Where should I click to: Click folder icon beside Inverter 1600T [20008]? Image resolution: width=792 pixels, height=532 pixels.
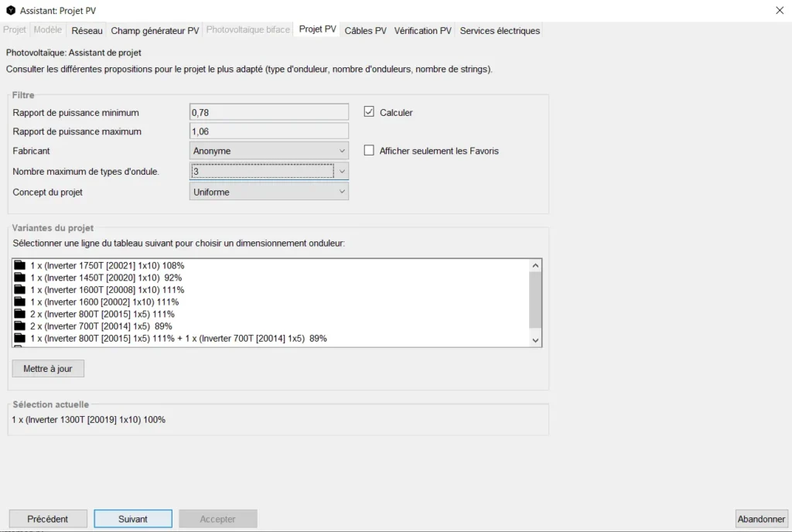[x=20, y=290]
